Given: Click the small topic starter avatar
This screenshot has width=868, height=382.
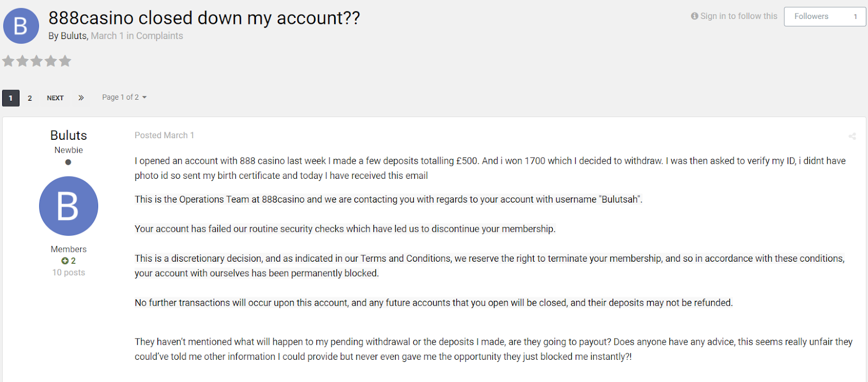Looking at the screenshot, I should (x=21, y=25).
